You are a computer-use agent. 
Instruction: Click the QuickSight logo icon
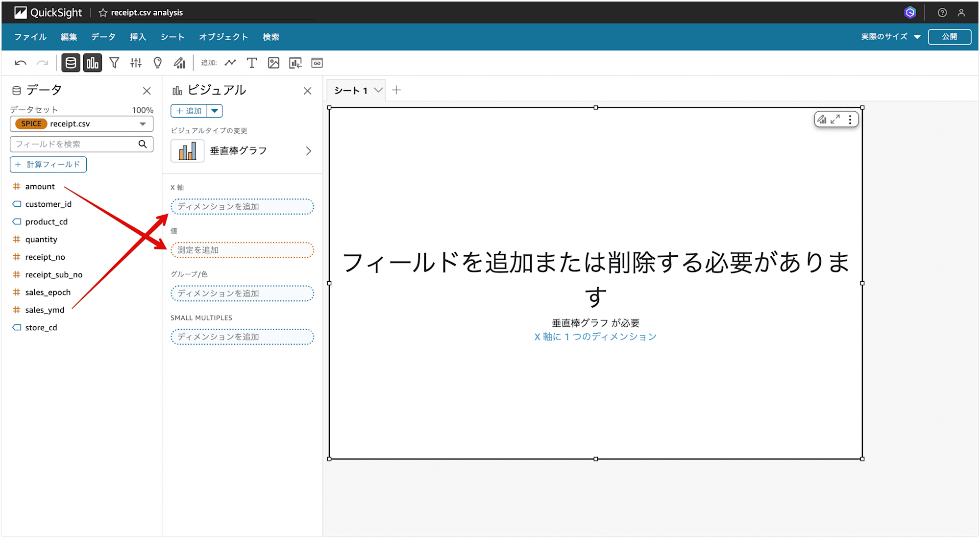point(20,12)
